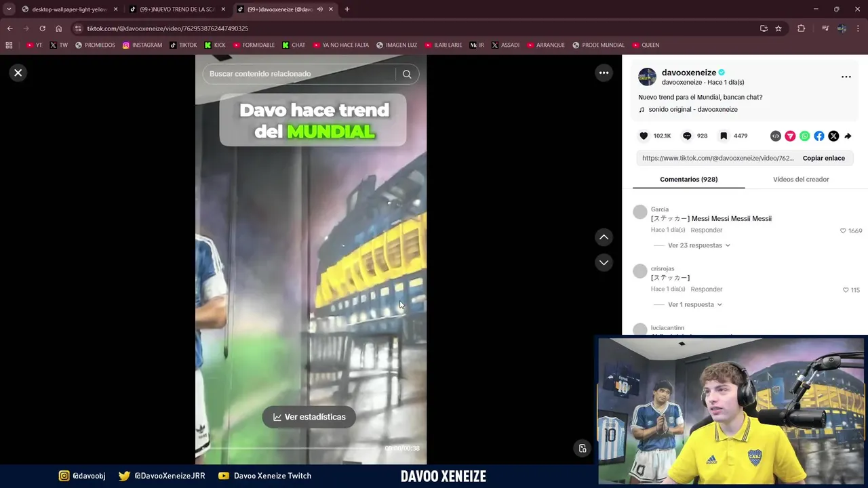The height and width of the screenshot is (488, 868).
Task: Open the TIKTOK bookmark
Action: 183,45
